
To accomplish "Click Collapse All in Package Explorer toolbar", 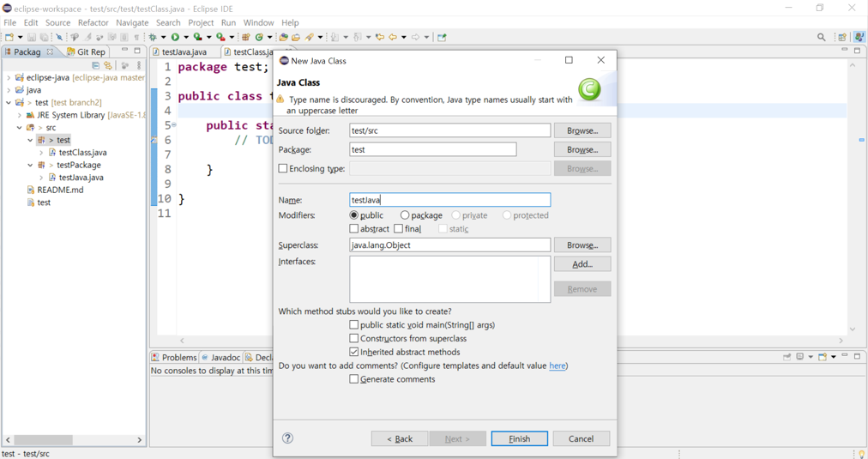I will pos(95,65).
